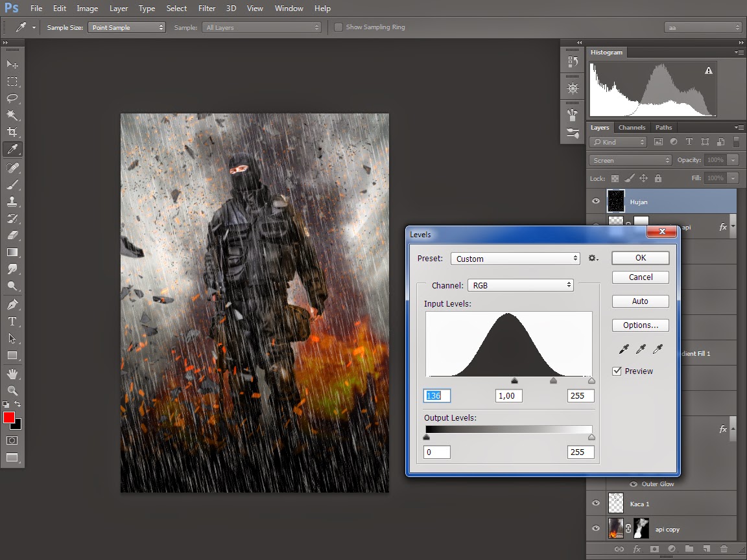This screenshot has height=560, width=747.
Task: Select the Crop tool
Action: pos(12,132)
